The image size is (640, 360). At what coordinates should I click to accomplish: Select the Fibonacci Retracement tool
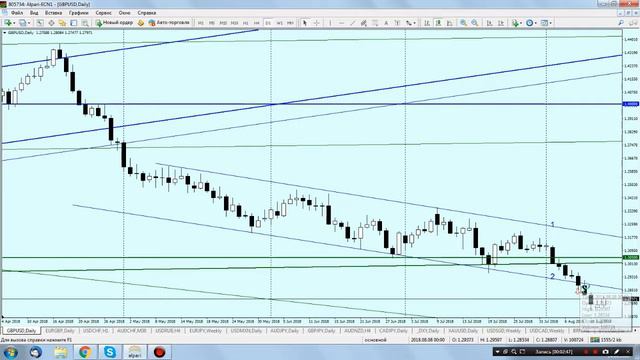375,23
